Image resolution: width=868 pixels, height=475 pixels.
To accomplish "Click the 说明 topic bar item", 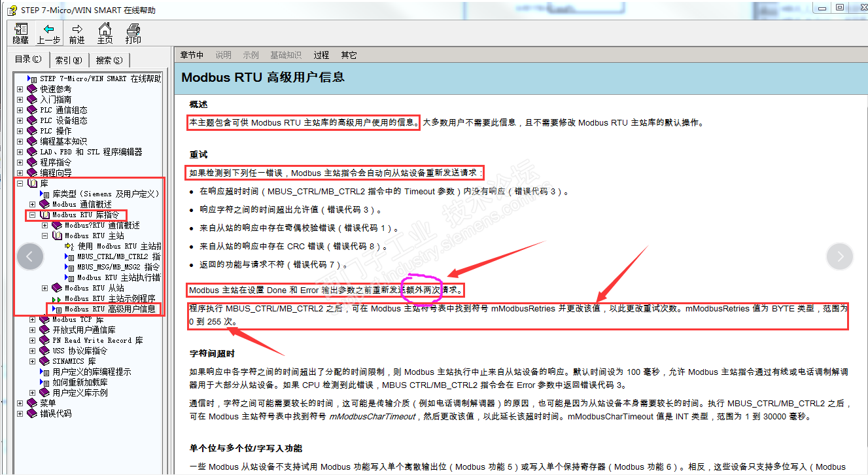I will (224, 55).
